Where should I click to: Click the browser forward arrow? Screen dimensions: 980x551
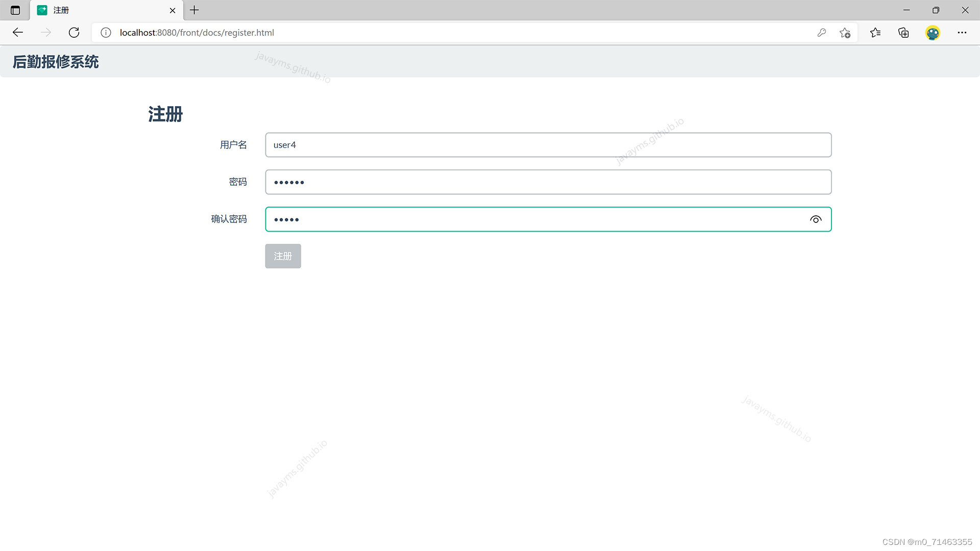(x=46, y=33)
